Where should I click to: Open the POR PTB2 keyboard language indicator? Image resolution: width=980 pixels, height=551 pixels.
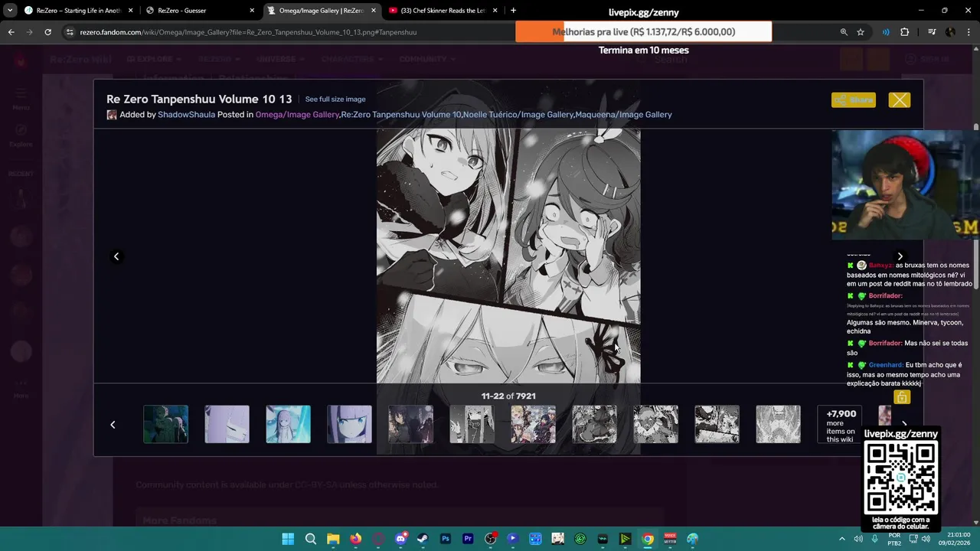[x=894, y=539]
